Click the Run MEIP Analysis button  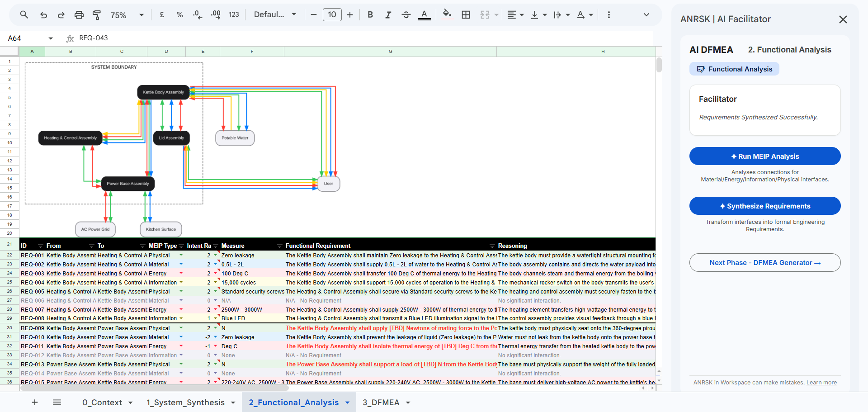tap(764, 156)
